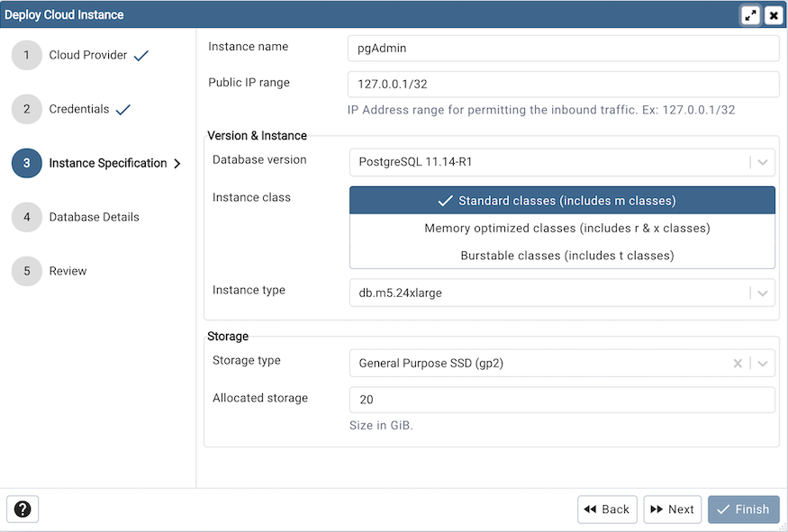Viewport: 788px width, 532px height.
Task: Expand the dialog to fullscreen
Action: tap(751, 14)
